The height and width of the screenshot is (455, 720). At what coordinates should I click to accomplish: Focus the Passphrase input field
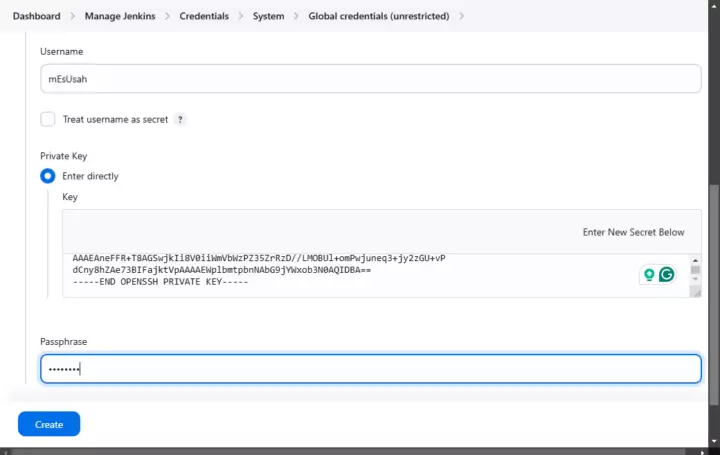[x=371, y=369]
